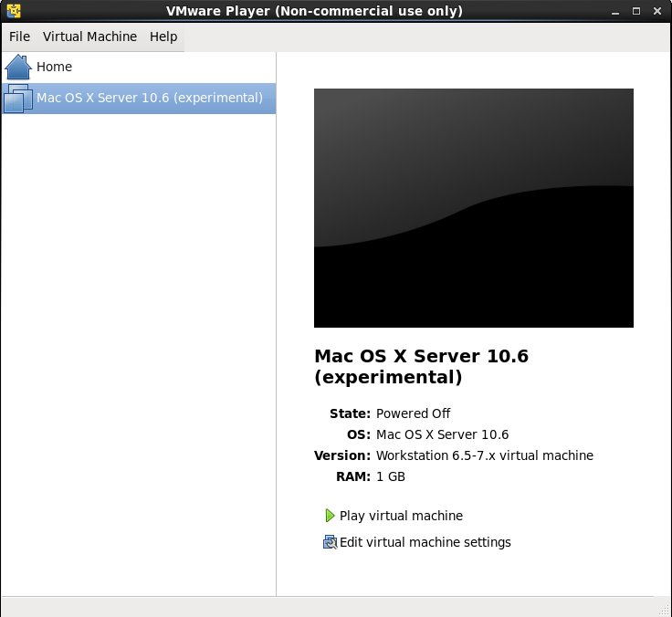Close the VMware Player window
Viewport: 672px width, 617px height.
tap(657, 11)
